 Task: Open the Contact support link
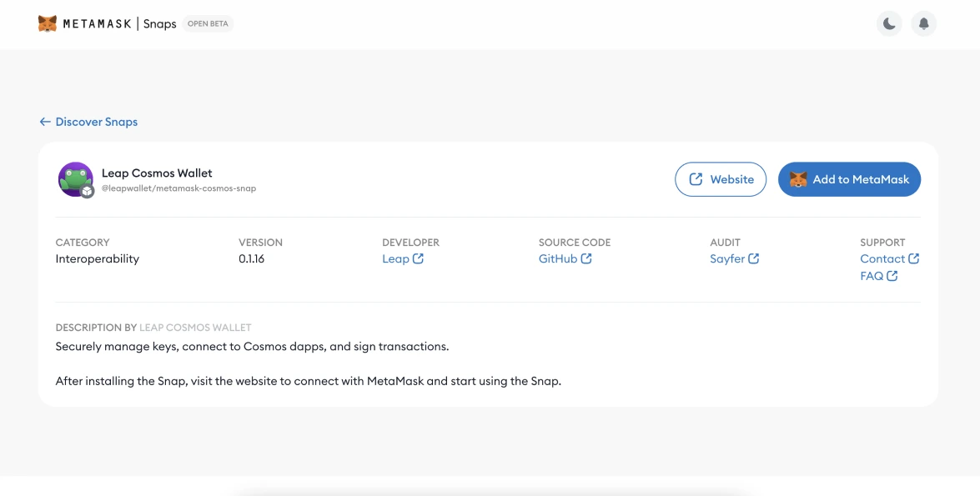[x=889, y=258]
